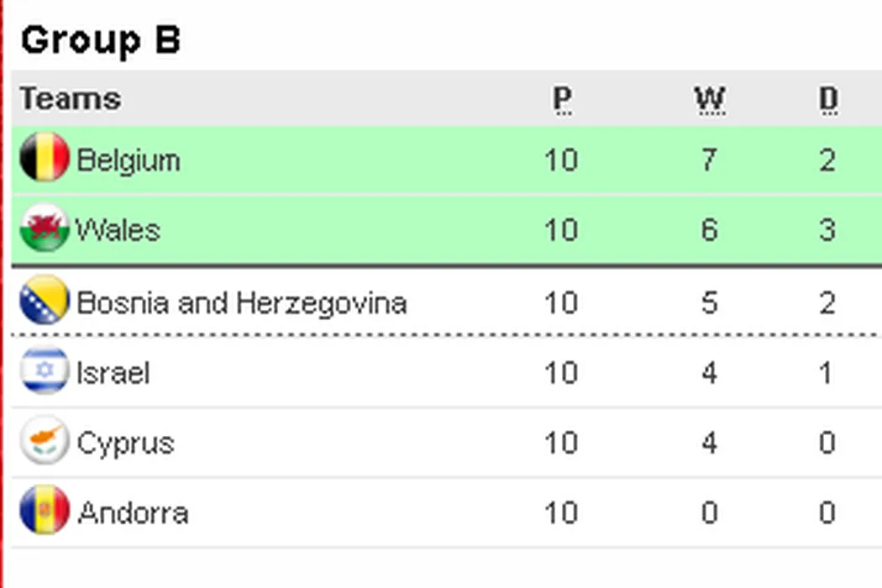Click the Teams column header
The height and width of the screenshot is (588, 882).
71,98
